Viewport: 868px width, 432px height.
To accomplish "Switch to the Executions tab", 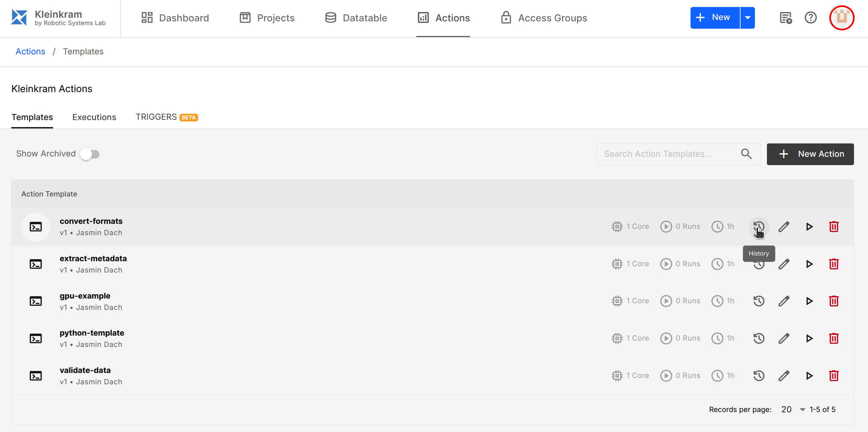I will point(94,117).
